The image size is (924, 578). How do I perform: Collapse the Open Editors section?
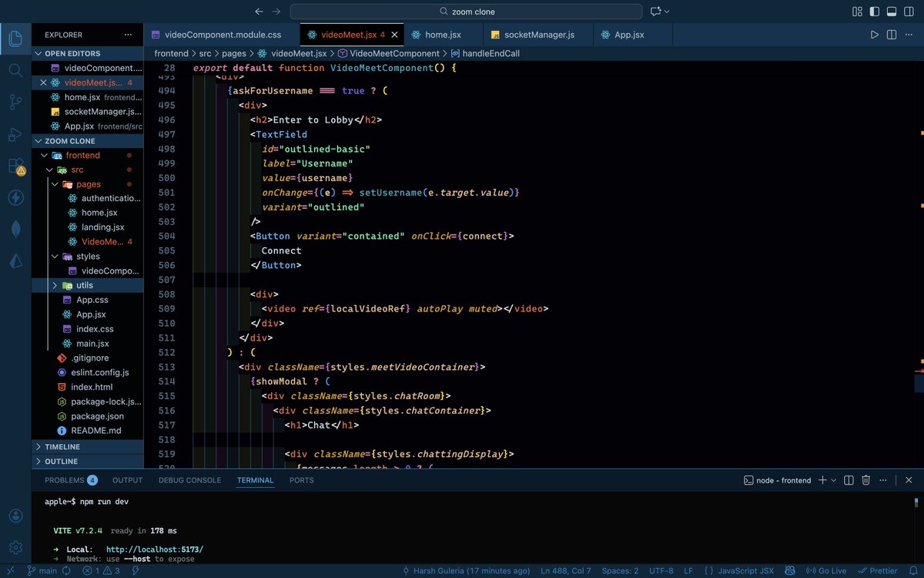87,53
